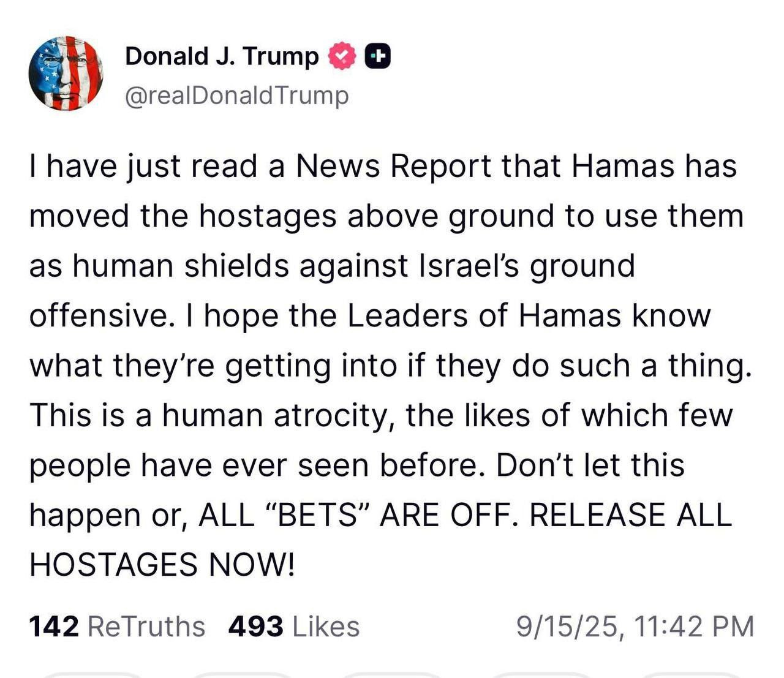The width and height of the screenshot is (784, 678).
Task: Click the bold number 493 counter
Action: (256, 627)
